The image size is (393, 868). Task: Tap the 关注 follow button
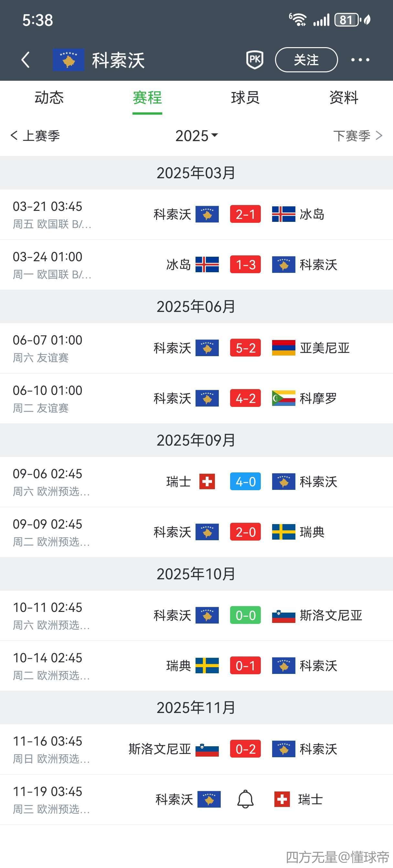306,60
